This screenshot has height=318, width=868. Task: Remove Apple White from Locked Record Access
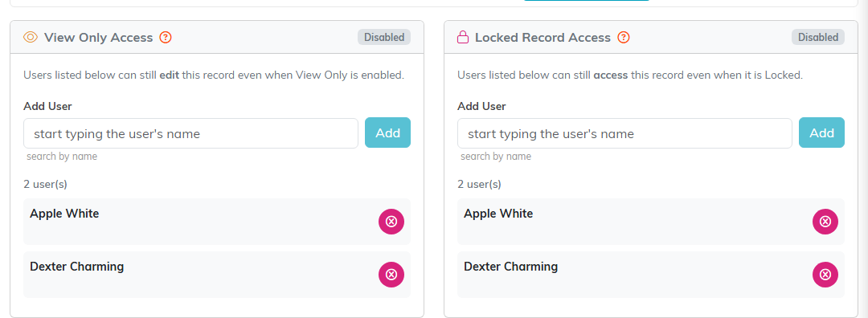point(825,222)
